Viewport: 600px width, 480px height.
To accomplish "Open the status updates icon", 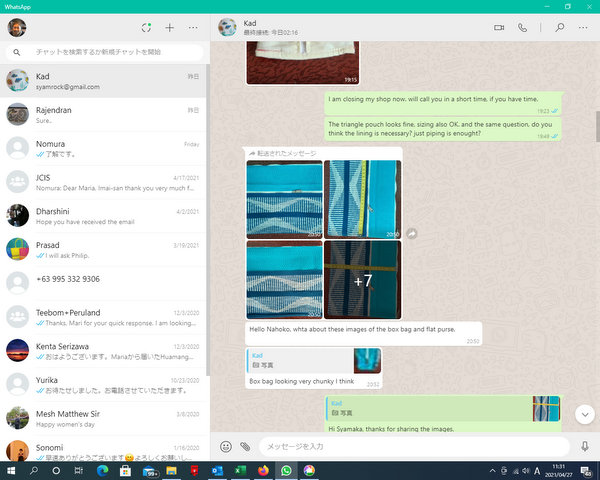I will coord(146,28).
